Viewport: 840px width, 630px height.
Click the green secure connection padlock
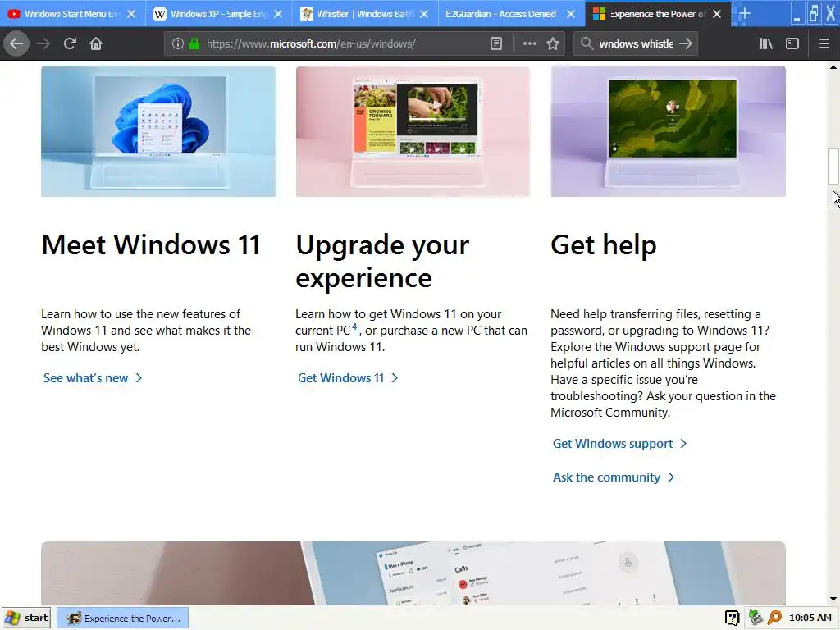pos(194,44)
